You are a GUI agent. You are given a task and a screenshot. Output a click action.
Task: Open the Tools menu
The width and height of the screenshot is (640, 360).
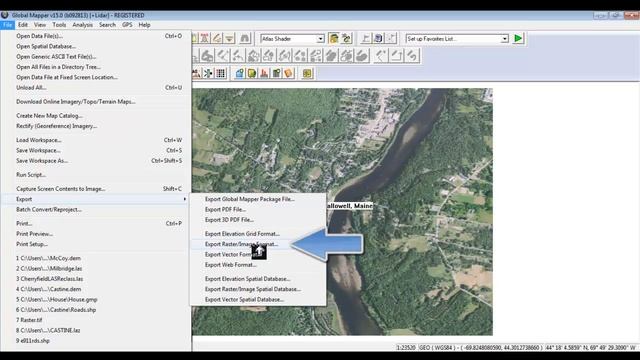coord(59,25)
